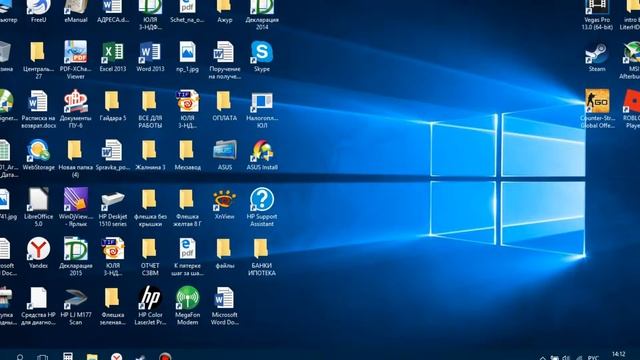The image size is (640, 360).
Task: Open the Налогопл... ЮЛ shortcut
Action: coord(262,109)
